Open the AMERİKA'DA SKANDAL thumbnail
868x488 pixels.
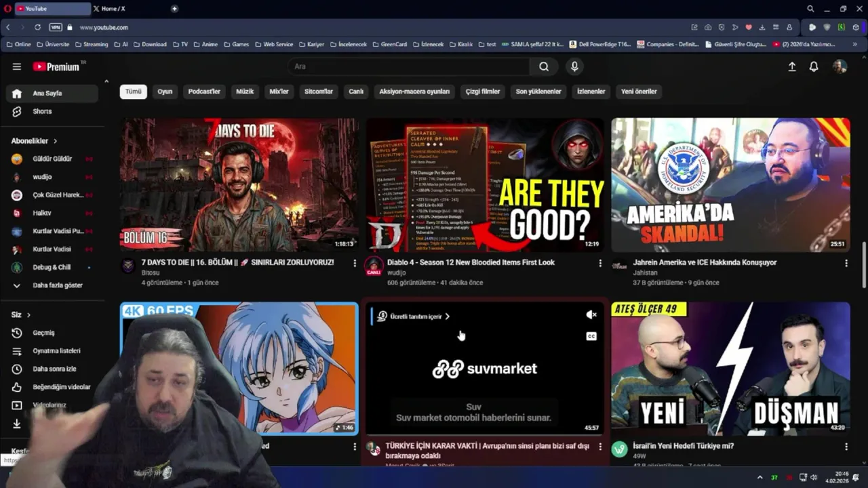[x=730, y=185]
